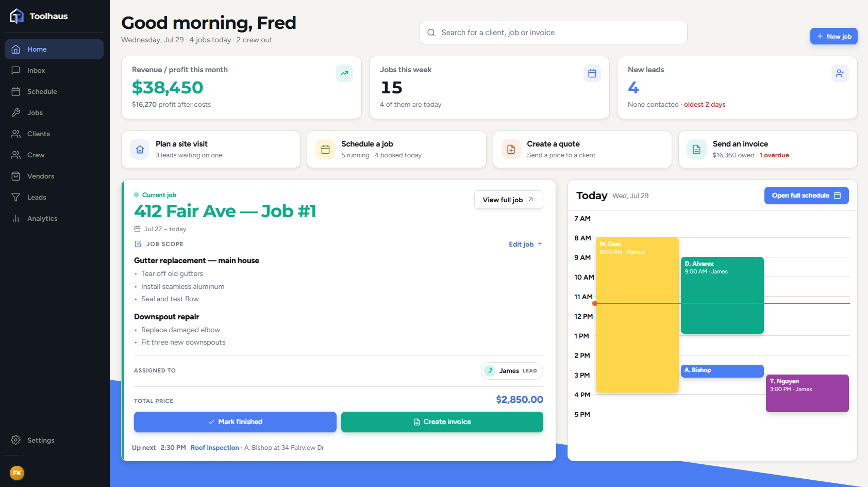Click the Analytics bar chart icon
Image resolution: width=868 pixels, height=487 pixels.
coord(16,218)
